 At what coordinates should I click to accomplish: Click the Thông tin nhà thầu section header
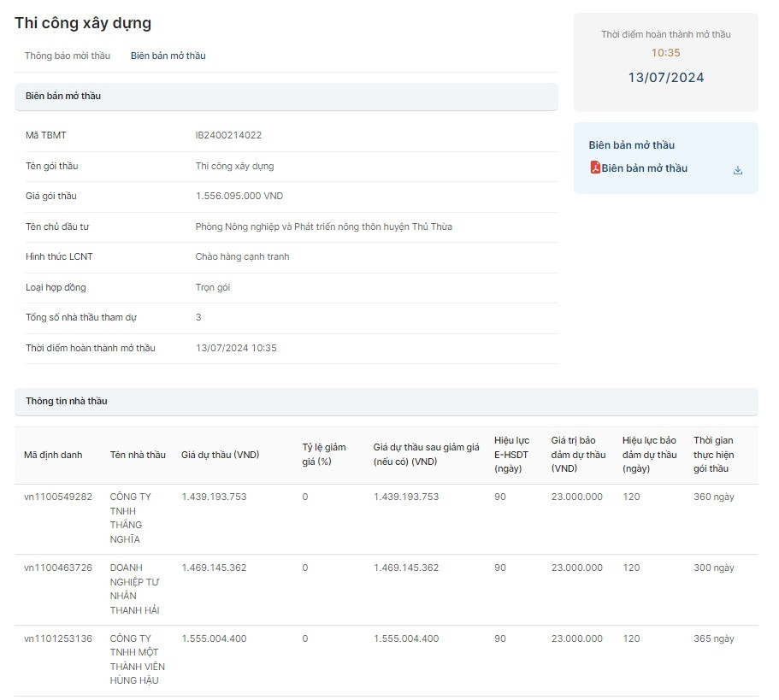click(67, 401)
